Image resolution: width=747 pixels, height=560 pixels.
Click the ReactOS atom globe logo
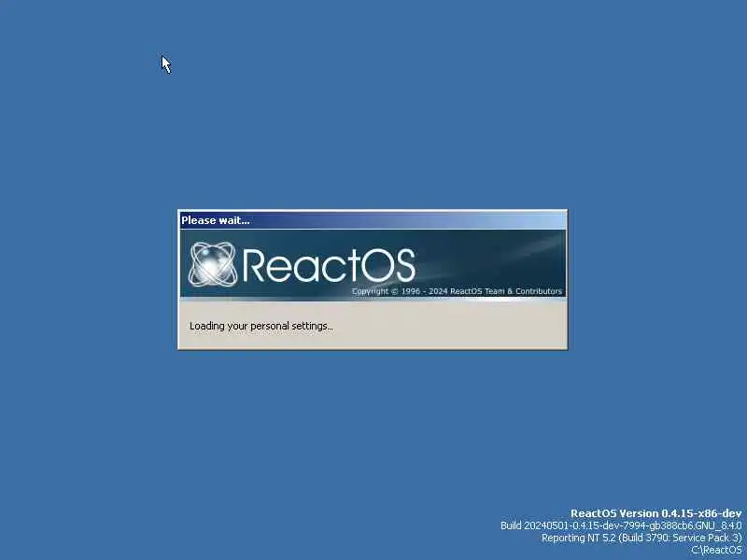[x=213, y=264]
